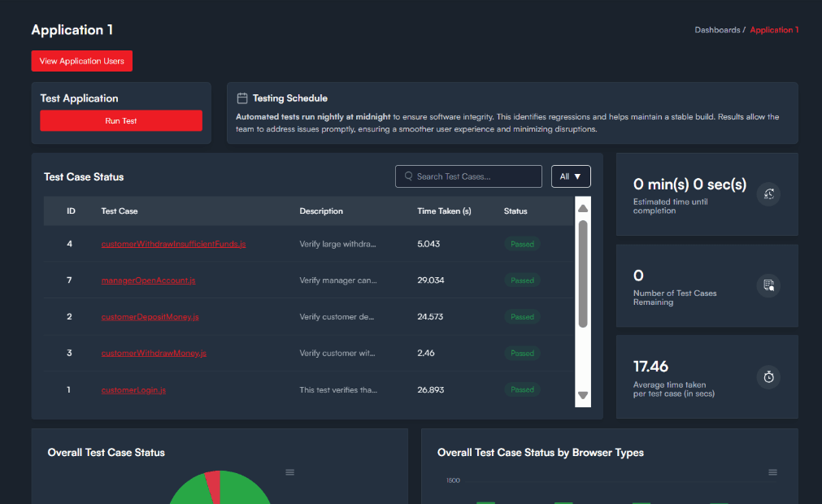This screenshot has width=822, height=504.
Task: Click the 17.46 average time value
Action: pyautogui.click(x=650, y=366)
